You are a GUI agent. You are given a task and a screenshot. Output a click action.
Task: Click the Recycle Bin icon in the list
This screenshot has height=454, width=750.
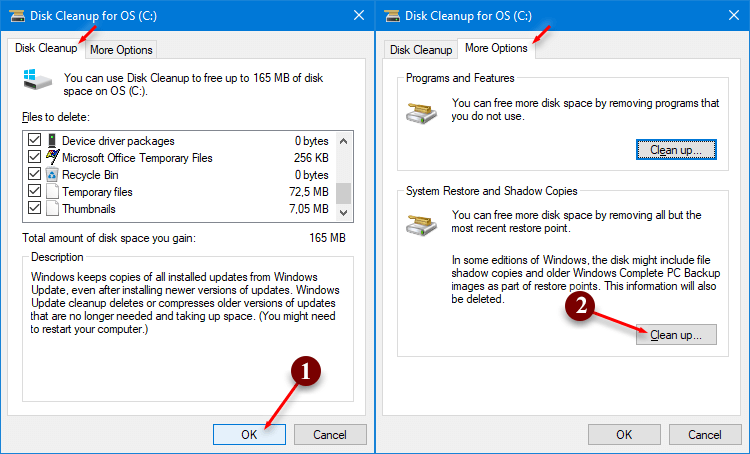52,175
